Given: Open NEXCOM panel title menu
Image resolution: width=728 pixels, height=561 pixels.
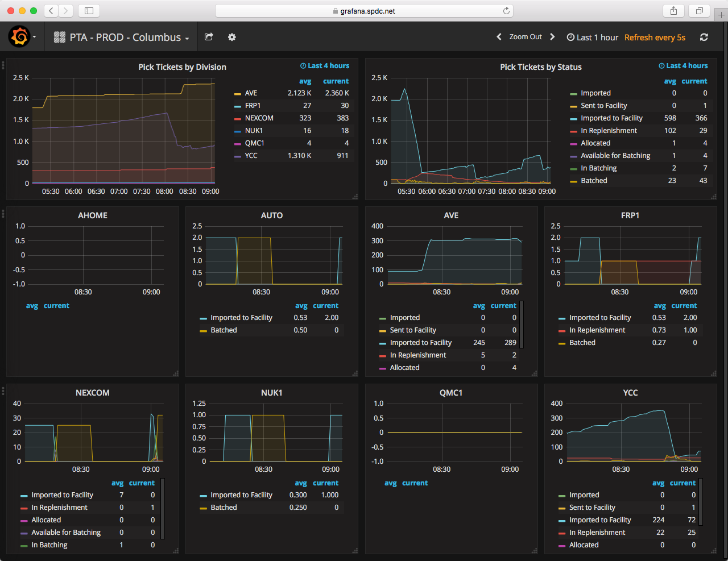Looking at the screenshot, I should pyautogui.click(x=92, y=393).
